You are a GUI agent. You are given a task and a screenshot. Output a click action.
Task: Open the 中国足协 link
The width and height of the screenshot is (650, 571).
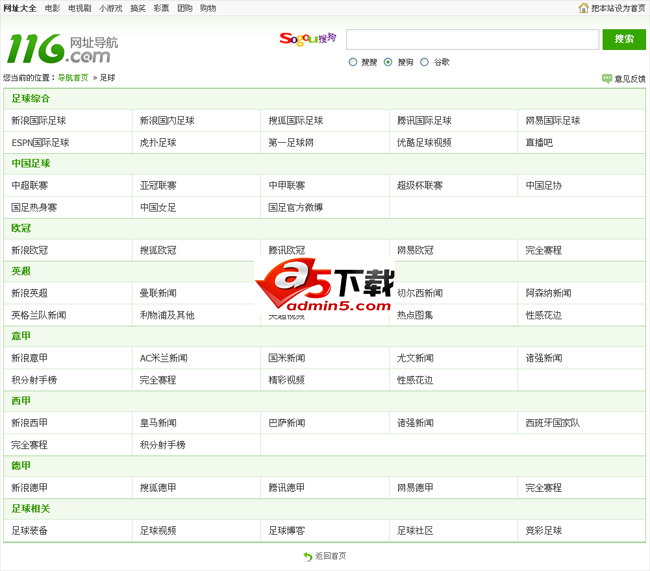[543, 185]
